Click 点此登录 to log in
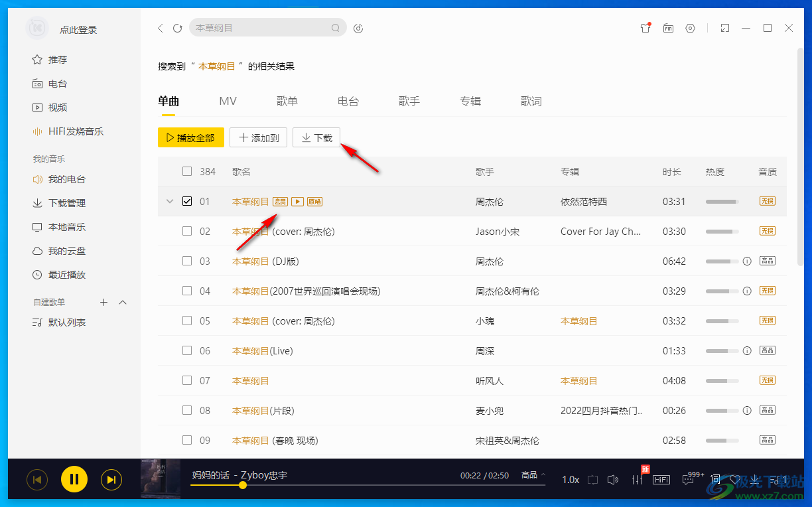Screen dimensions: 812x507 (78, 30)
